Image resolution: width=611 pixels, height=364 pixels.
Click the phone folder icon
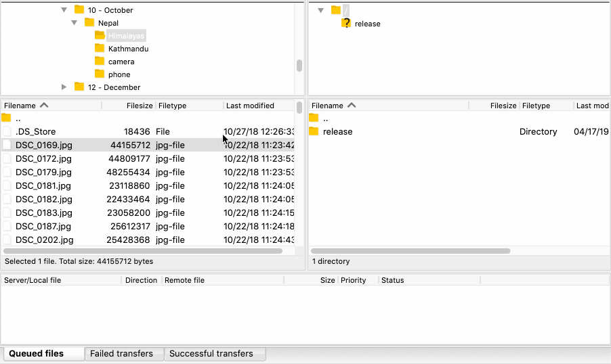[100, 74]
